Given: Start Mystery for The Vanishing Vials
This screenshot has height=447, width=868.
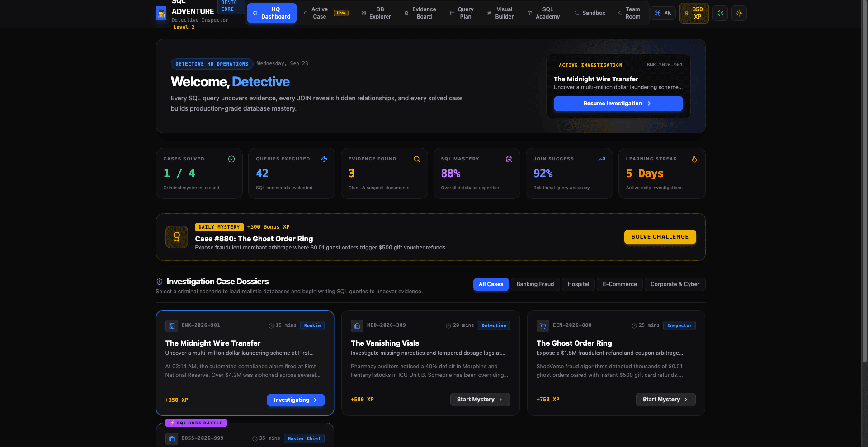Looking at the screenshot, I should coord(480,400).
